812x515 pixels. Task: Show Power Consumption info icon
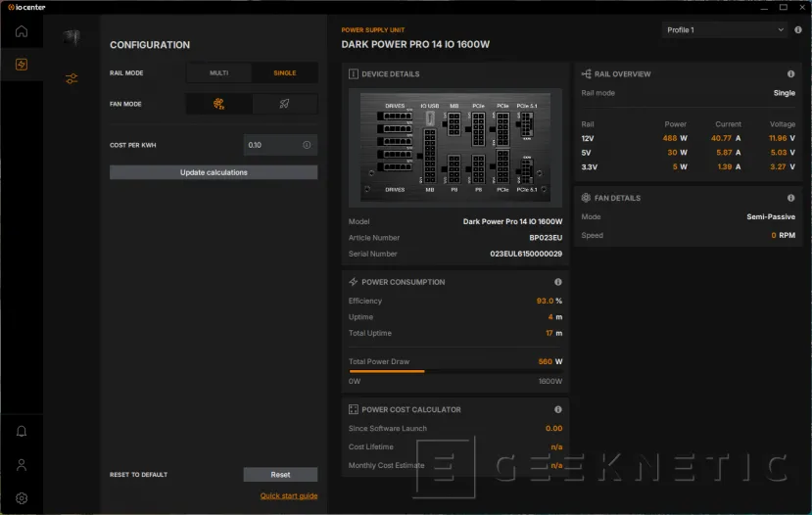[x=557, y=282]
